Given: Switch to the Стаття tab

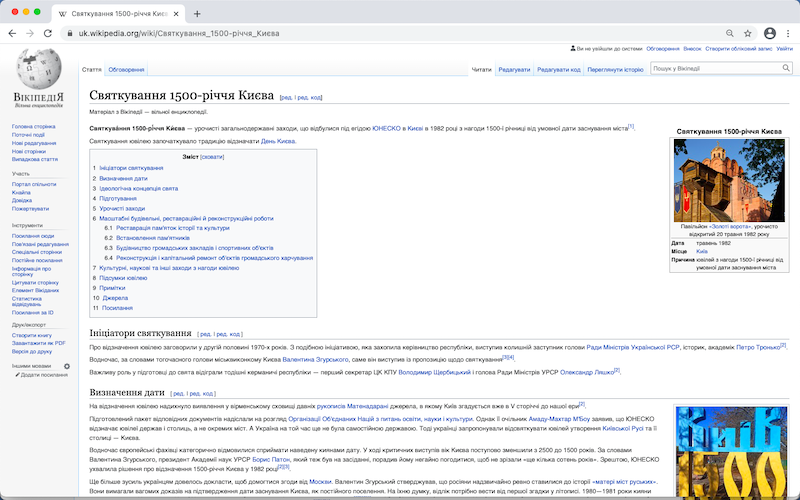Looking at the screenshot, I should coord(92,69).
